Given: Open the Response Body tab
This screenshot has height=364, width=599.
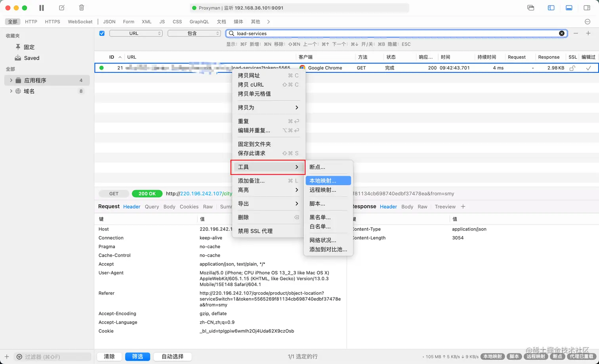Looking at the screenshot, I should click(407, 207).
